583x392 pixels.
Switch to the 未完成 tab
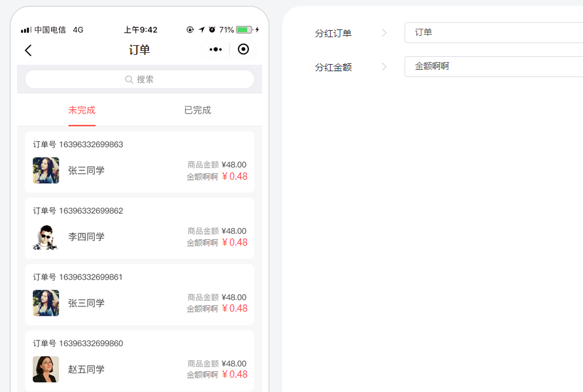(x=82, y=110)
